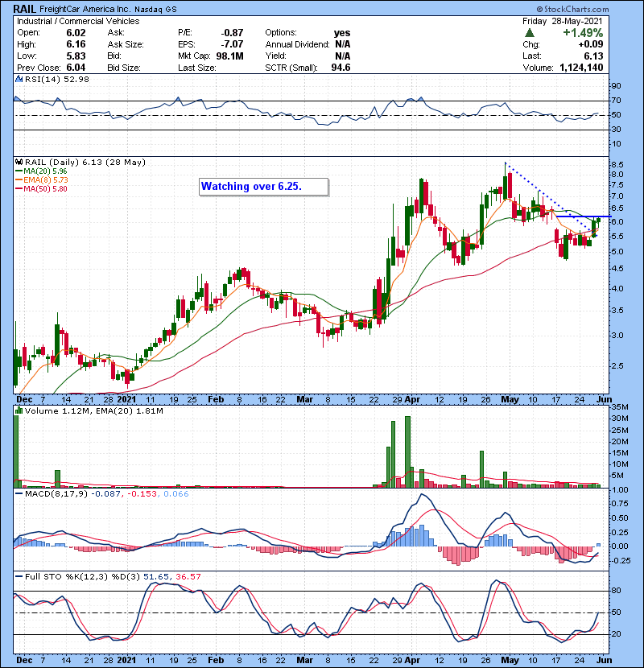The width and height of the screenshot is (644, 668).
Task: Click the High price 6.16
Action: [x=76, y=44]
